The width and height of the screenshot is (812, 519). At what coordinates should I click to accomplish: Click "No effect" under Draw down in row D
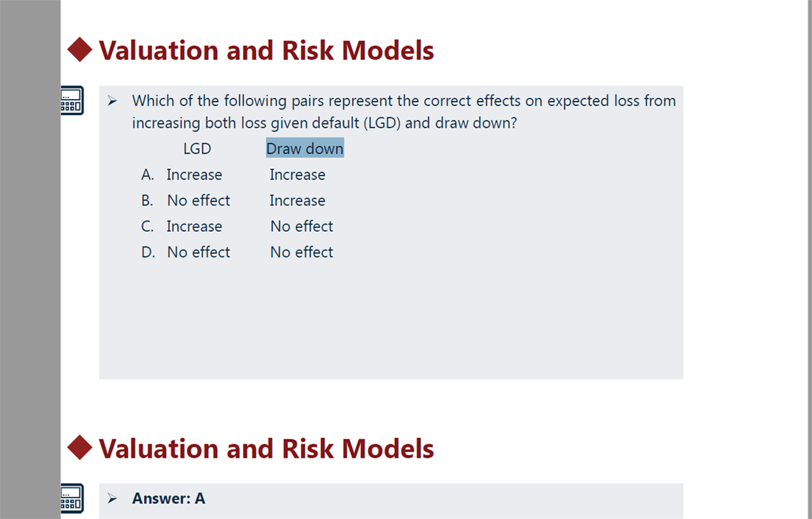[302, 252]
